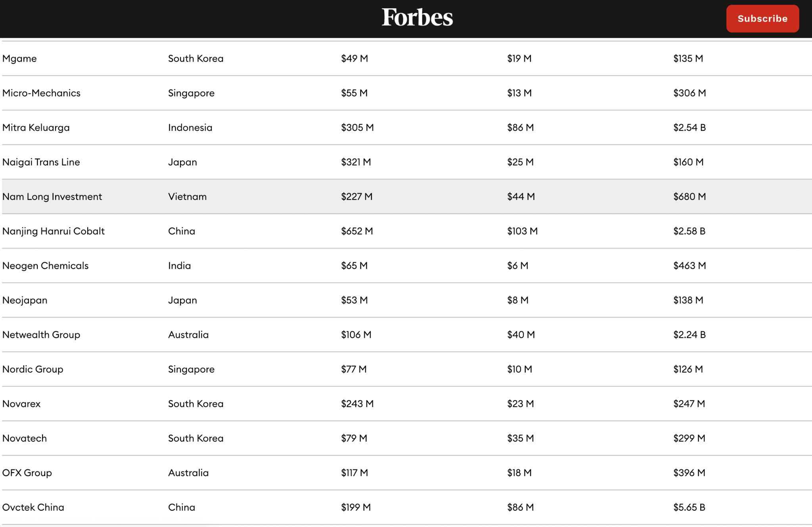This screenshot has height=527, width=812.
Task: Click Nanjing Hanrui Cobalt company name
Action: [54, 231]
